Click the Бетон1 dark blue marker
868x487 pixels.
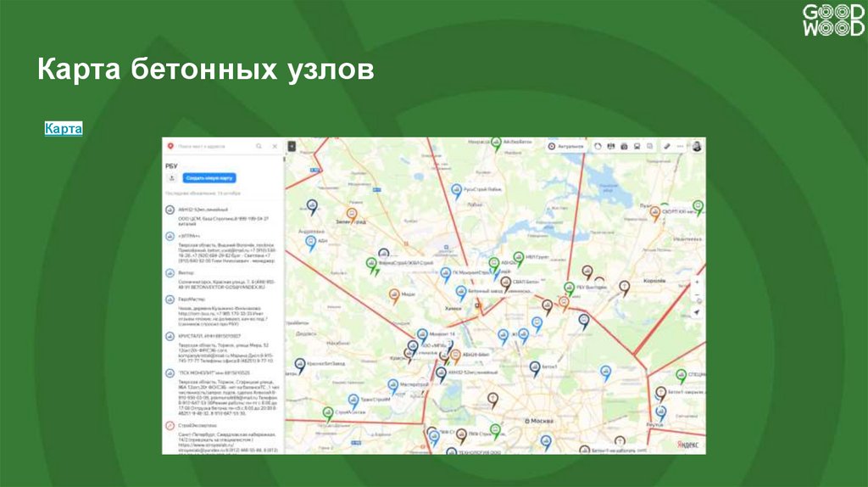[535, 368]
